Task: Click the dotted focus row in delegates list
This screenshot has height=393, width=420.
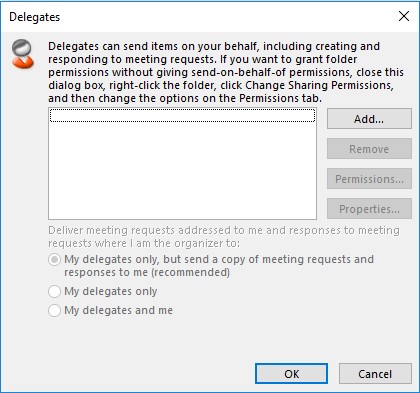Action: coord(182,116)
